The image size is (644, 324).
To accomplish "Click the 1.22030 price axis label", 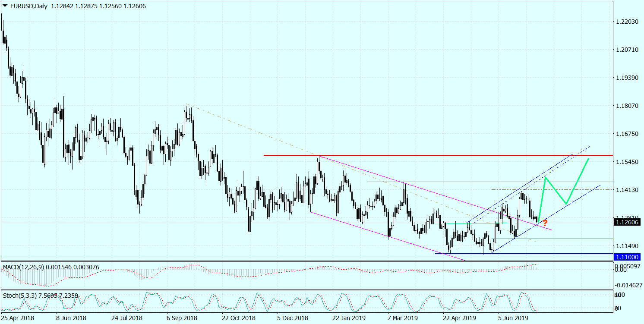I will [x=628, y=22].
